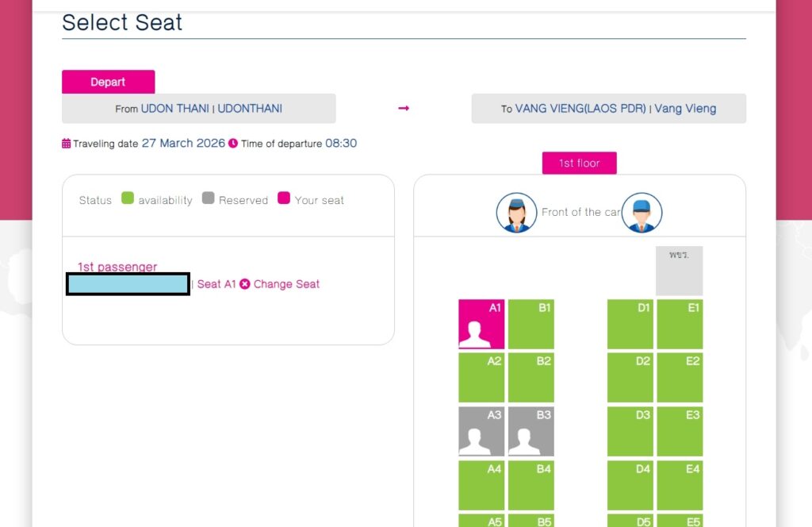Open the Depart tab
The width and height of the screenshot is (812, 527).
108,82
